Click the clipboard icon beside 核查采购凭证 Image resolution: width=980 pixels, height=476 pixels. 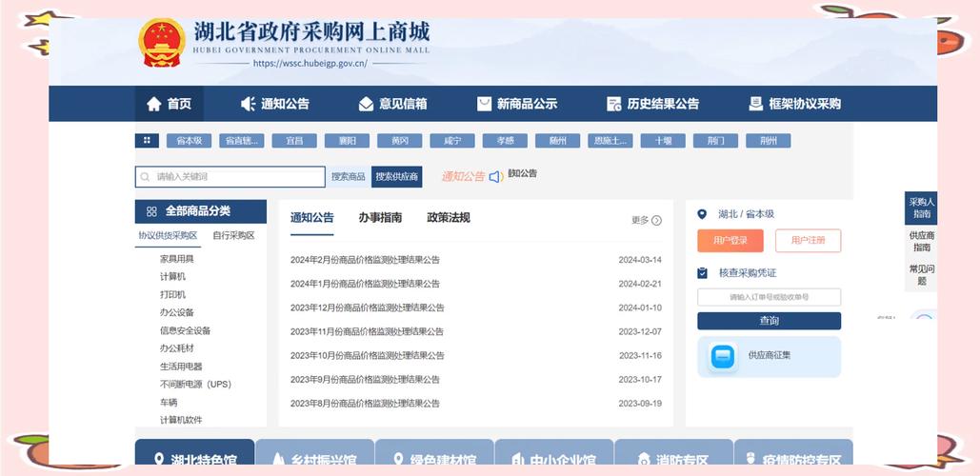click(703, 273)
